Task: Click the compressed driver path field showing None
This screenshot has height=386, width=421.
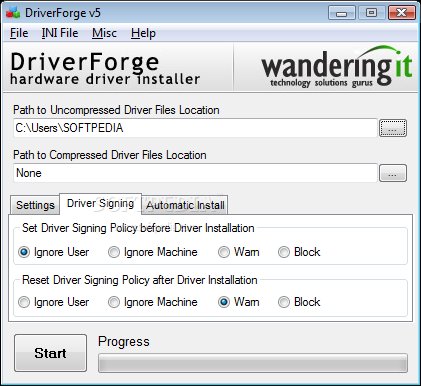Action: 195,173
